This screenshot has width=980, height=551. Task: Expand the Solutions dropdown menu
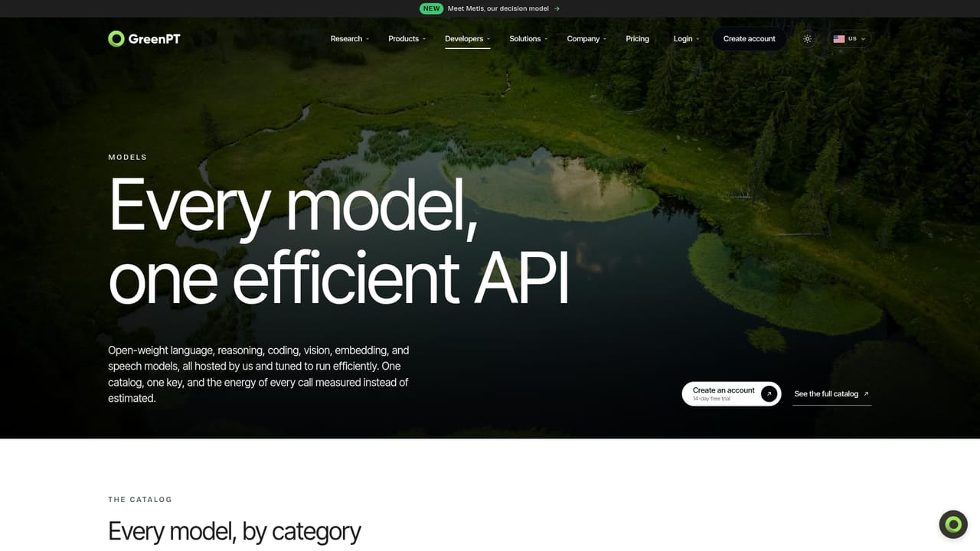pos(529,39)
